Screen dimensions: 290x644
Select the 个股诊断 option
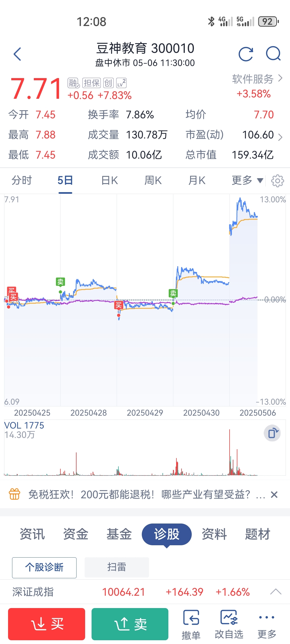(44, 568)
